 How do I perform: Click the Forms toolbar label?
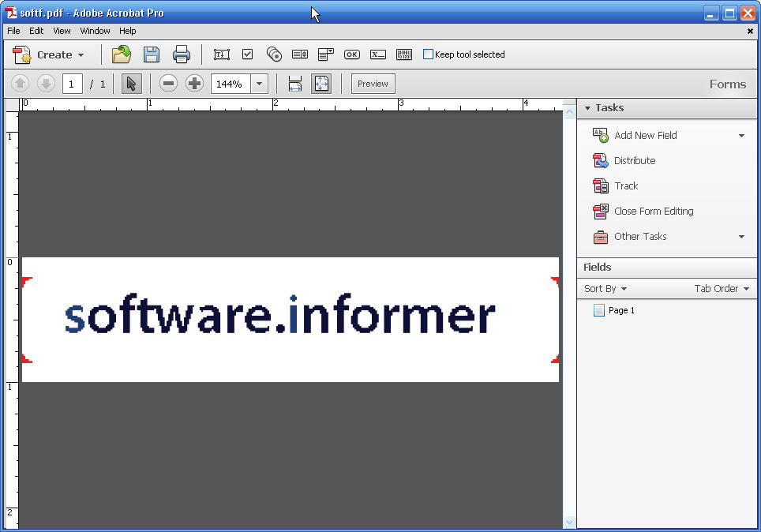(728, 84)
